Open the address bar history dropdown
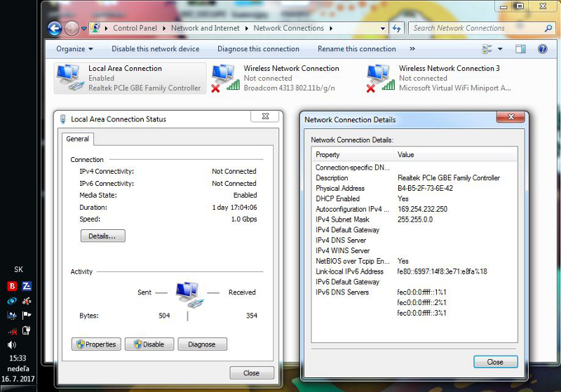 point(382,28)
